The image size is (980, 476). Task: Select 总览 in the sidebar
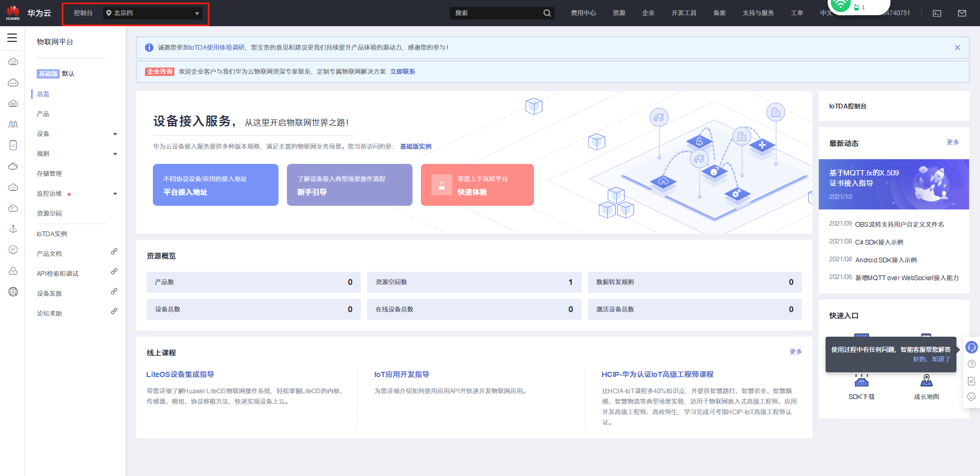click(x=43, y=94)
